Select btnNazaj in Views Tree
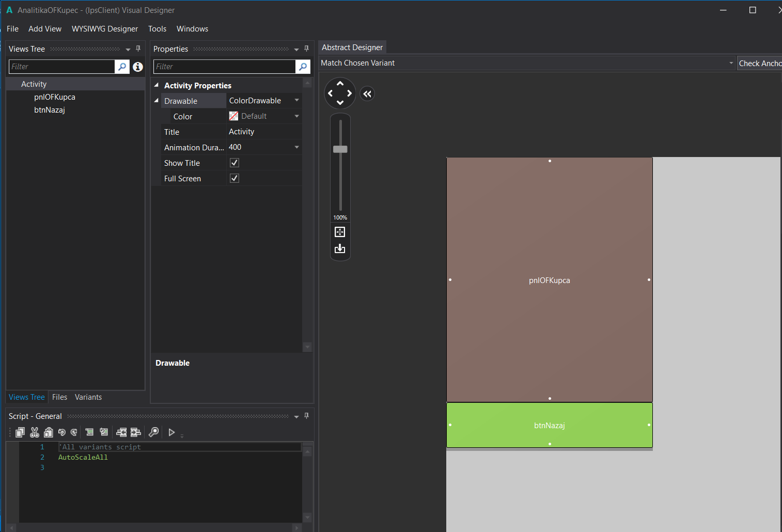The image size is (782, 532). click(x=50, y=110)
